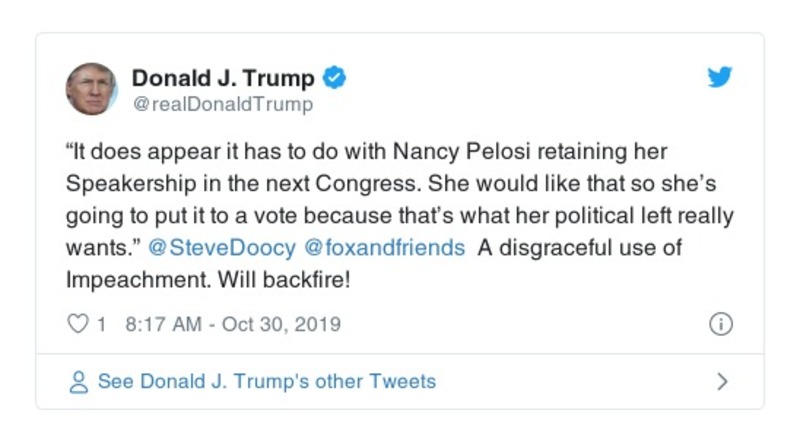The image size is (800, 445).
Task: Click the person icon in the footer
Action: point(79,381)
